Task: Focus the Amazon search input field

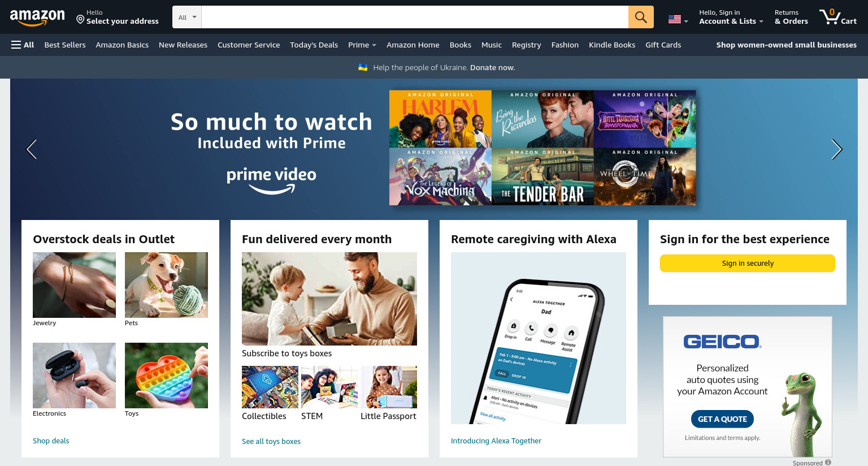Action: coord(415,17)
